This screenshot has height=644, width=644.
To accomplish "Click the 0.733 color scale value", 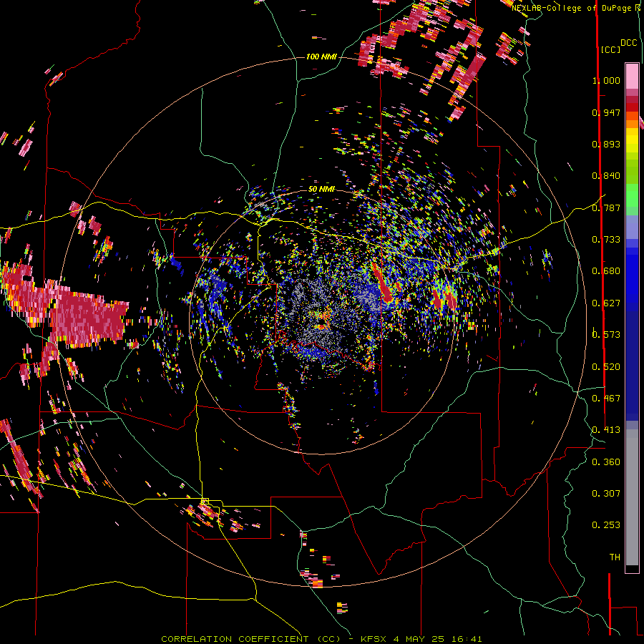I will tap(606, 240).
